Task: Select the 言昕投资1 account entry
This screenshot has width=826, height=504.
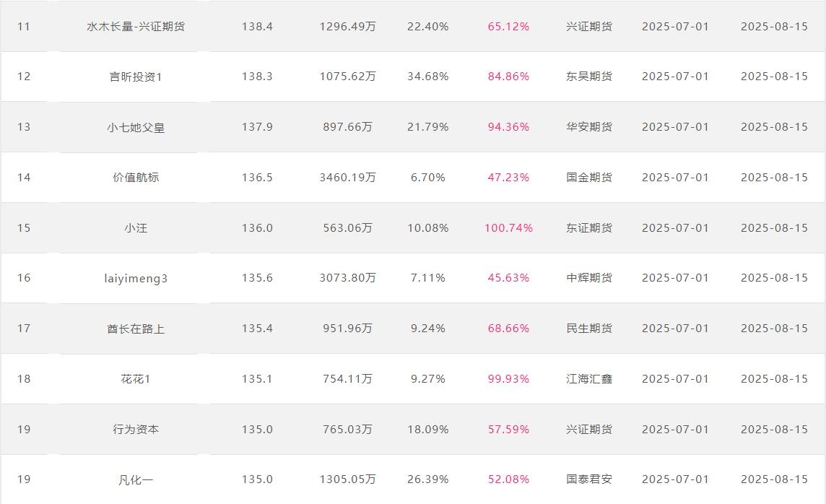Action: (136, 77)
